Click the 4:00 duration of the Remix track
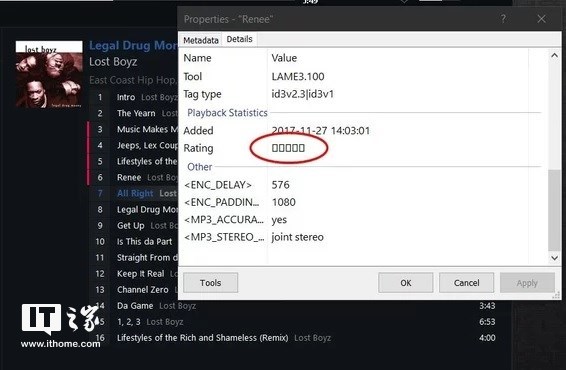 (x=487, y=338)
